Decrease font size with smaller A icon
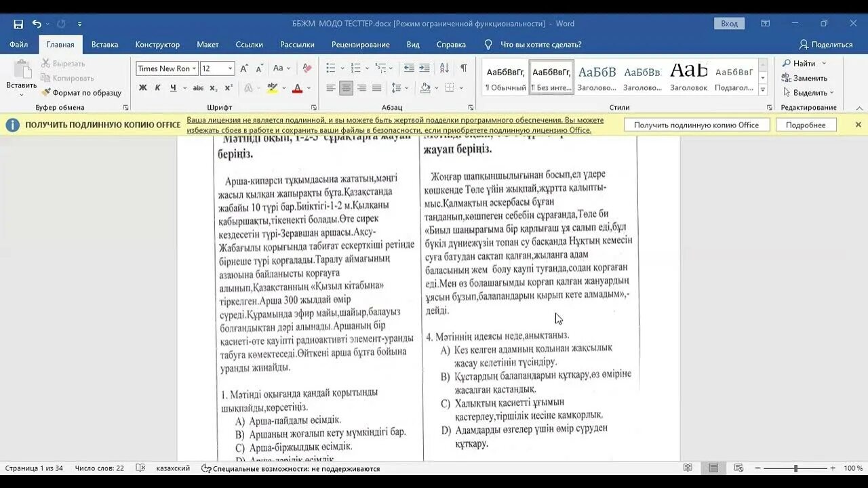Image resolution: width=868 pixels, height=488 pixels. click(260, 68)
